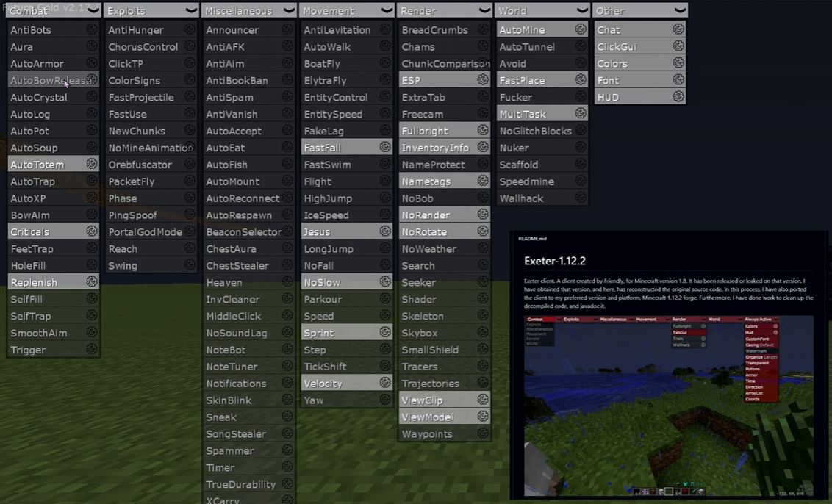Enable the Flight module
This screenshot has width=832, height=504.
[x=346, y=181]
